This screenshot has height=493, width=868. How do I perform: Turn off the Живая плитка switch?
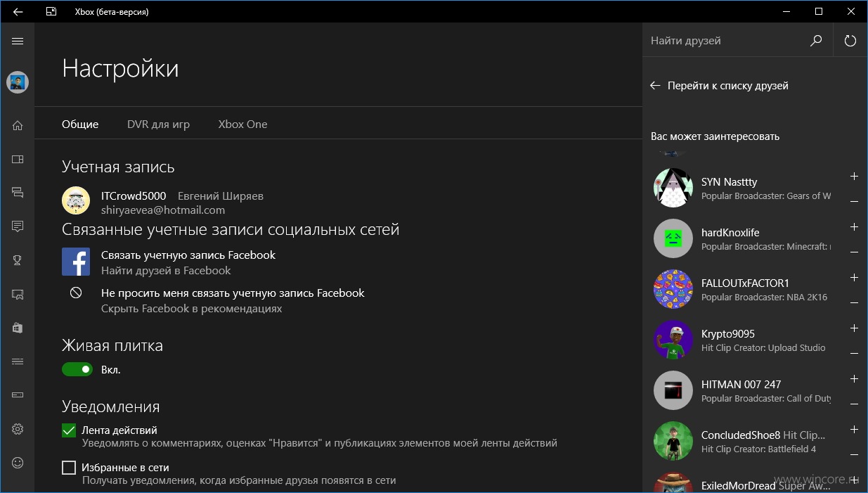point(77,369)
